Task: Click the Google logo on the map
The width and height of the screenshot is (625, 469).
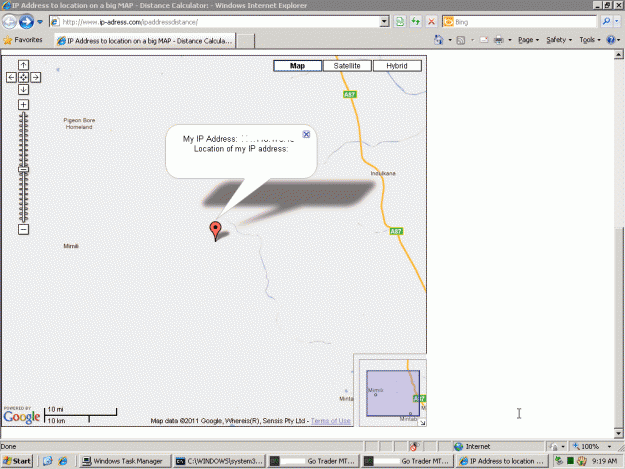Action: click(x=22, y=417)
